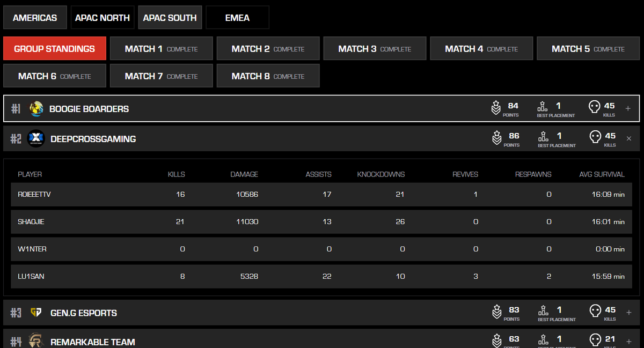Click the ASSISTS column header

tap(318, 174)
